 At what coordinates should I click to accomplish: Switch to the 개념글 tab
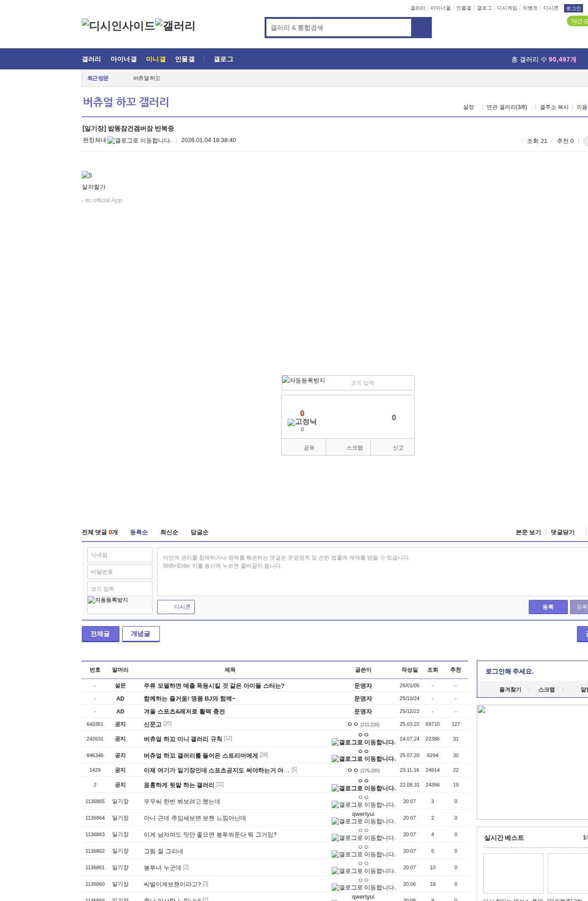tap(141, 633)
